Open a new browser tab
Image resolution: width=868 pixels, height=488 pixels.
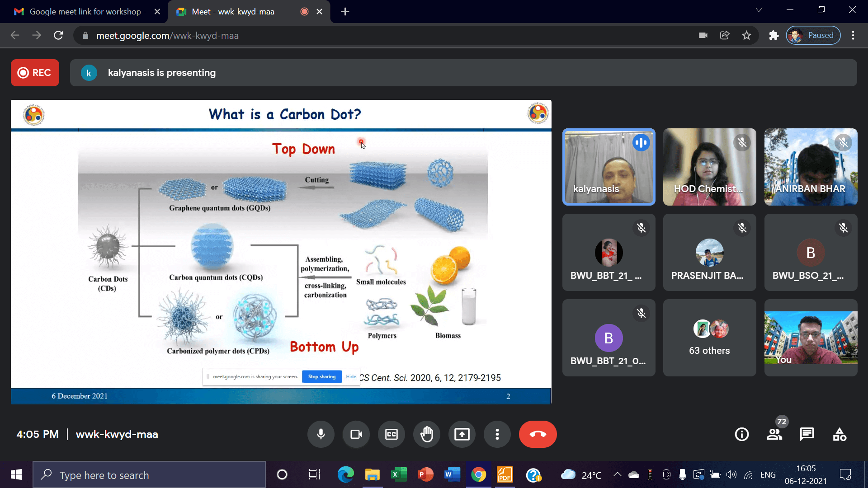[x=345, y=12]
